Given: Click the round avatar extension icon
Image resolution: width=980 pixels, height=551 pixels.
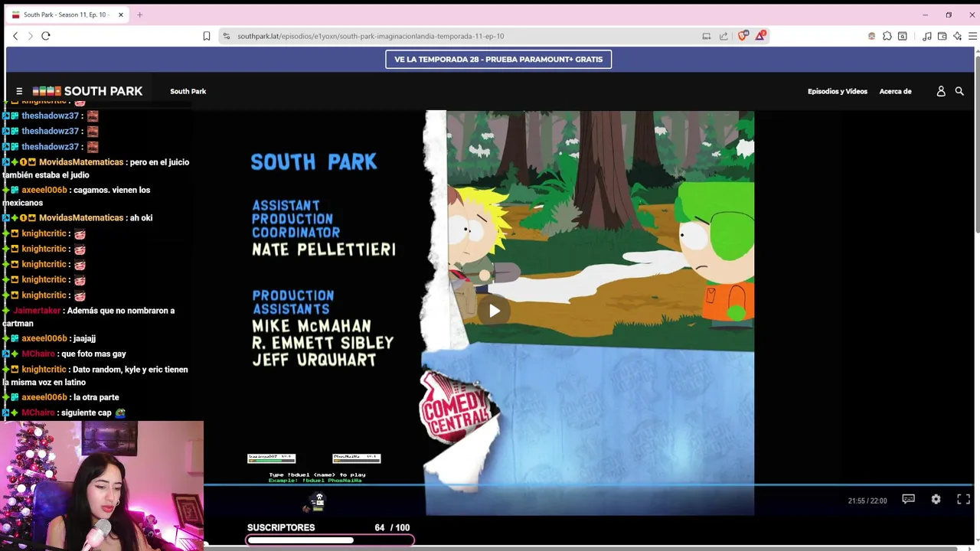Looking at the screenshot, I should 871,36.
